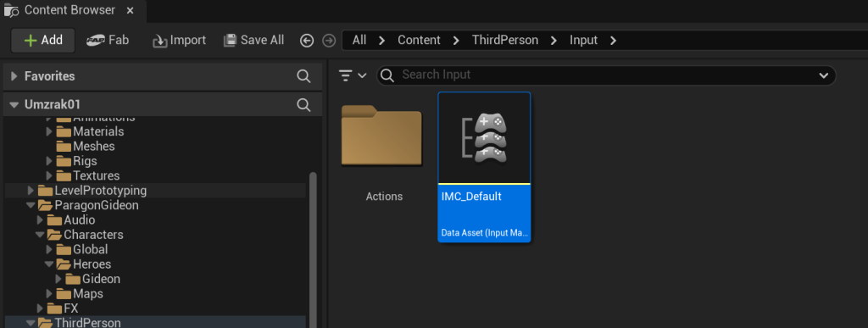Select the Meshes folder
The image size is (868, 328).
click(x=86, y=146)
